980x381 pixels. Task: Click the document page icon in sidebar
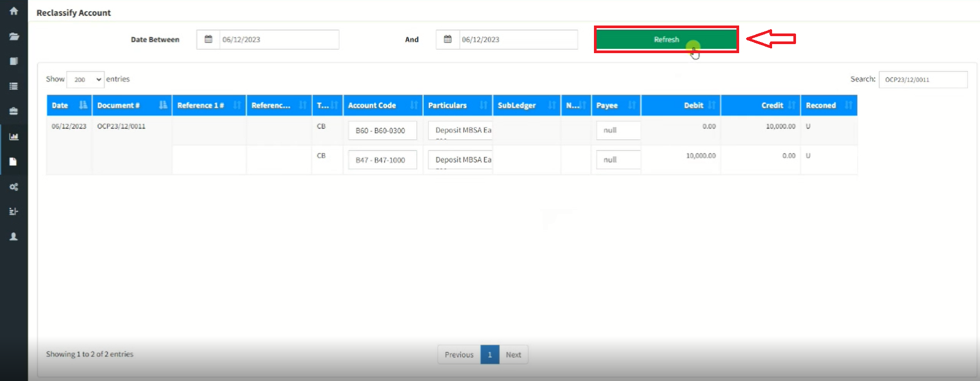point(14,162)
